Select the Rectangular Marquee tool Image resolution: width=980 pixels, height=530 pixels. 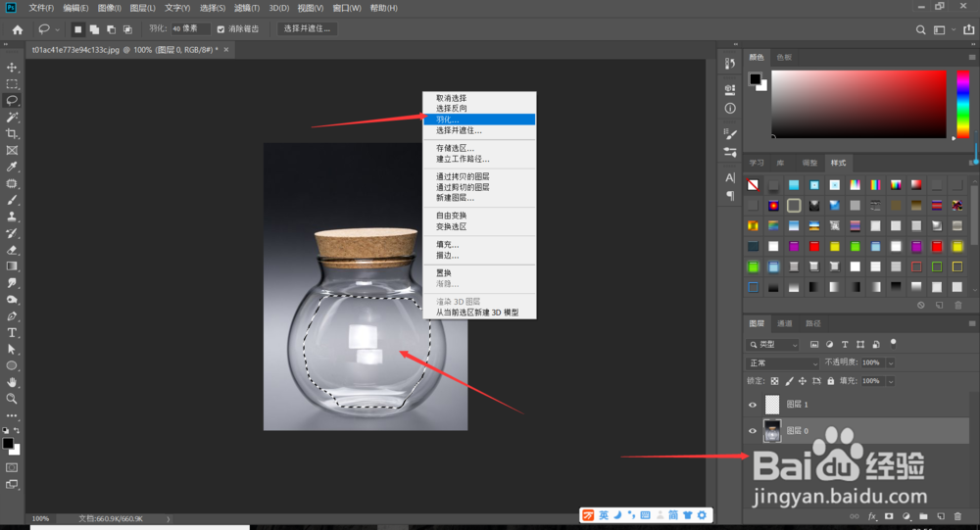point(12,83)
